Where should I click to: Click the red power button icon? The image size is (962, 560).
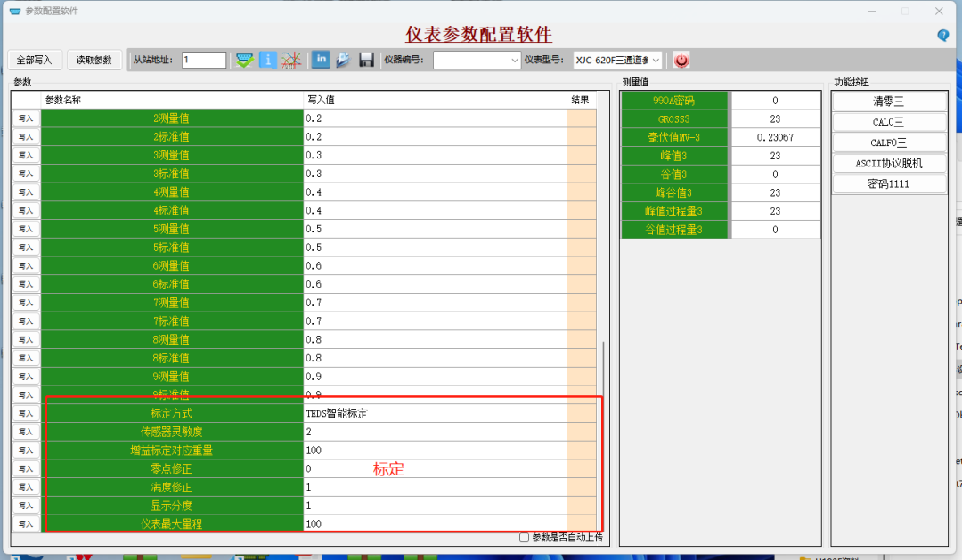tap(681, 61)
